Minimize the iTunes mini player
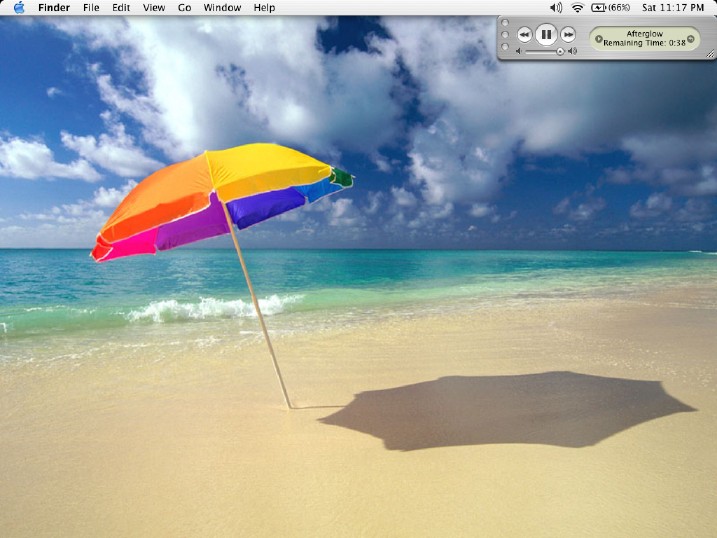Image resolution: width=717 pixels, height=538 pixels. point(505,34)
